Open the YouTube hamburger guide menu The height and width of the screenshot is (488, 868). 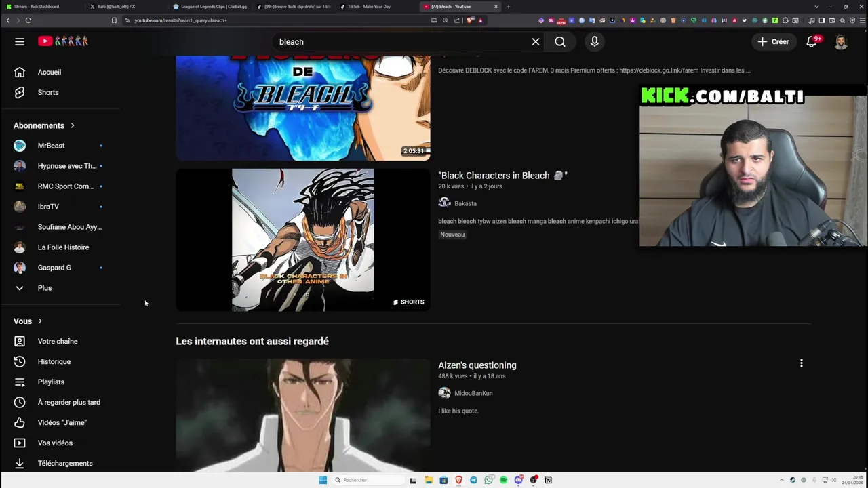pyautogui.click(x=20, y=41)
